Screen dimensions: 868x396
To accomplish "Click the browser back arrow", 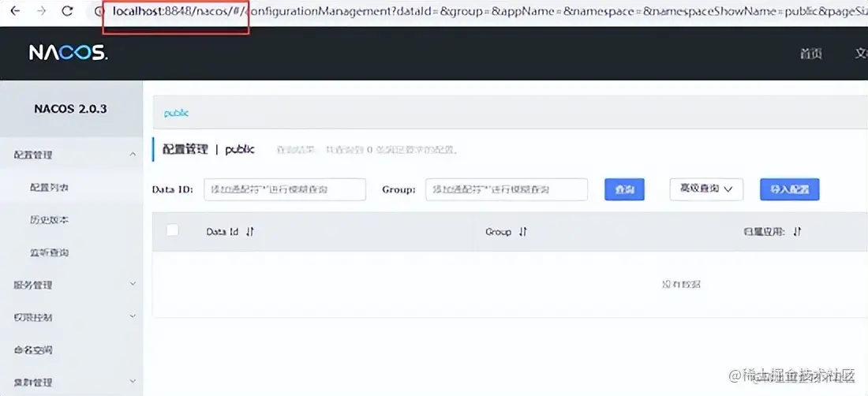I will point(16,10).
